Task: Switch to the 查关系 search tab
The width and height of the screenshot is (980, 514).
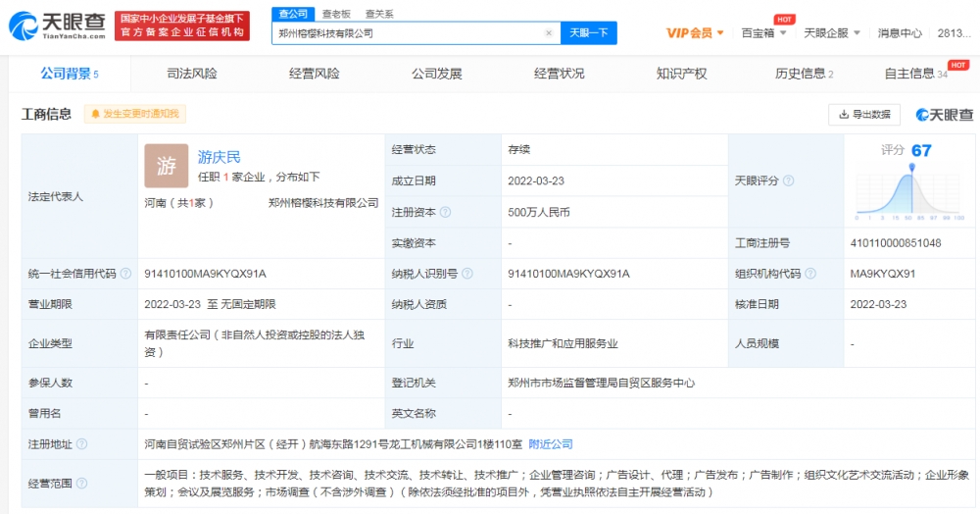Action: tap(378, 14)
